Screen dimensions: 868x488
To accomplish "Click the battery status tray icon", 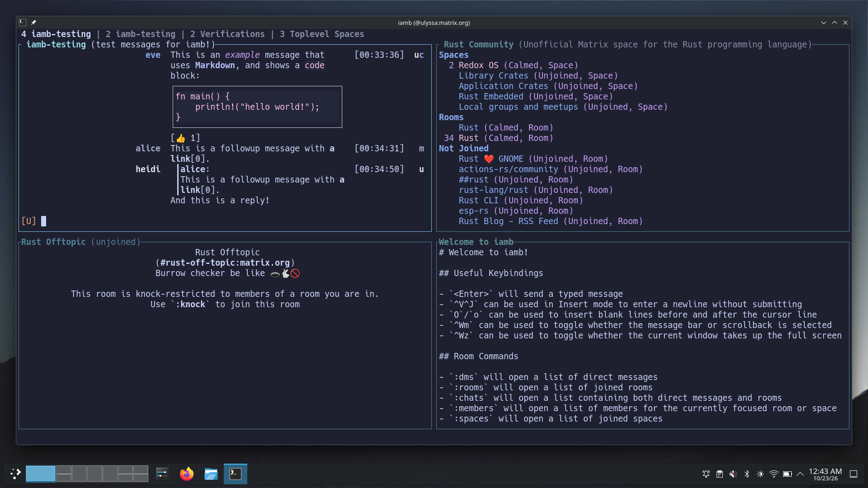I will (787, 474).
